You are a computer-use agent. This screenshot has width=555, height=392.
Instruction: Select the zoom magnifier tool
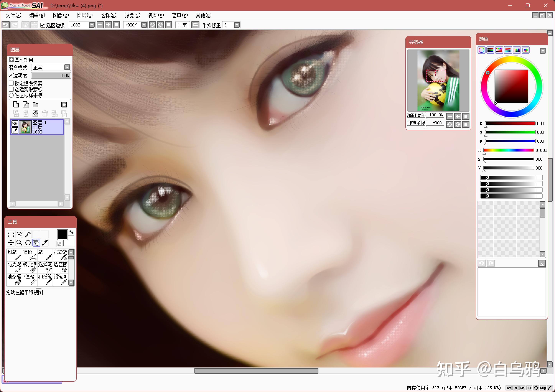(19, 243)
